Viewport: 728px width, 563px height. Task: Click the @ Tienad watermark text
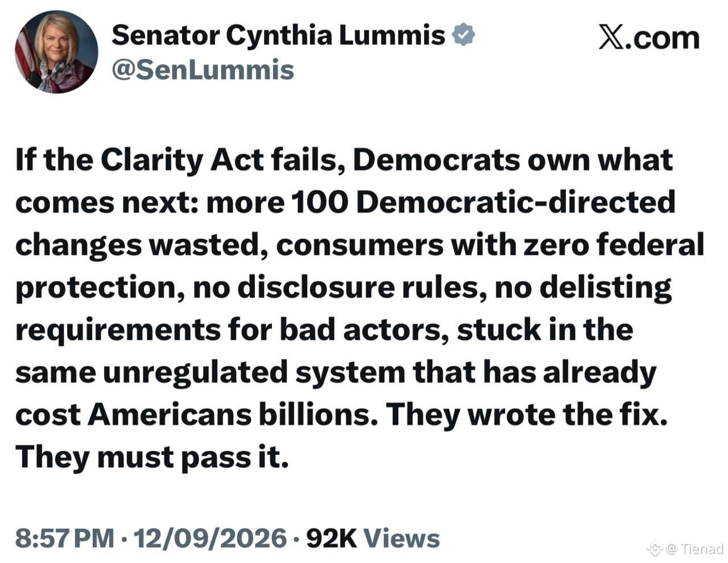694,549
